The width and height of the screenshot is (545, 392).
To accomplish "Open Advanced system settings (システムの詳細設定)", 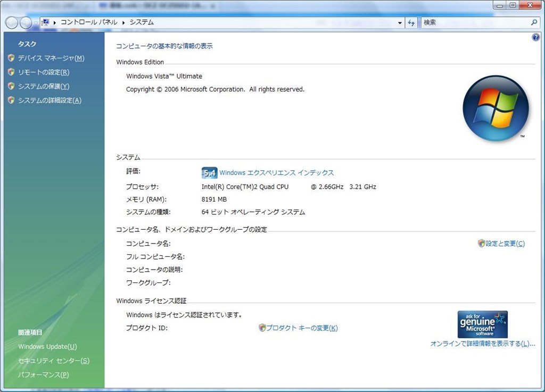I will click(x=49, y=101).
